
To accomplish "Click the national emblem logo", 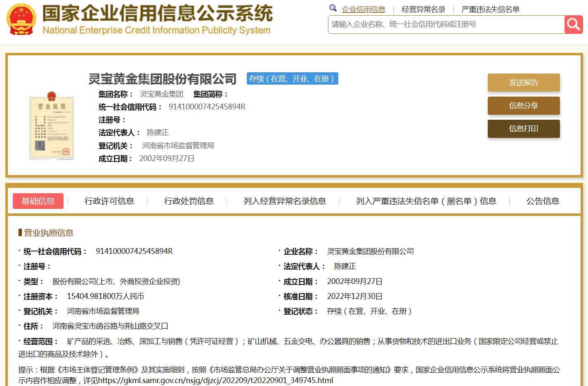I will pos(21,19).
